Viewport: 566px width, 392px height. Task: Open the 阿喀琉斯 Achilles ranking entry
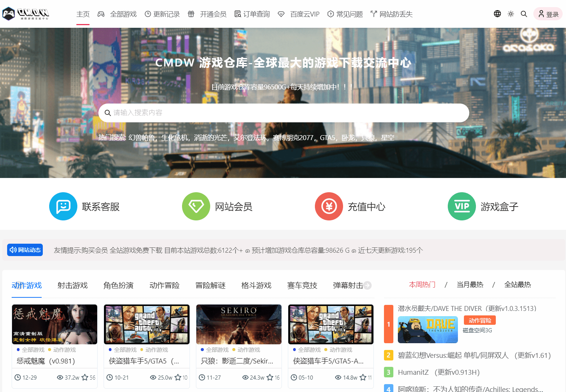[x=470, y=389]
